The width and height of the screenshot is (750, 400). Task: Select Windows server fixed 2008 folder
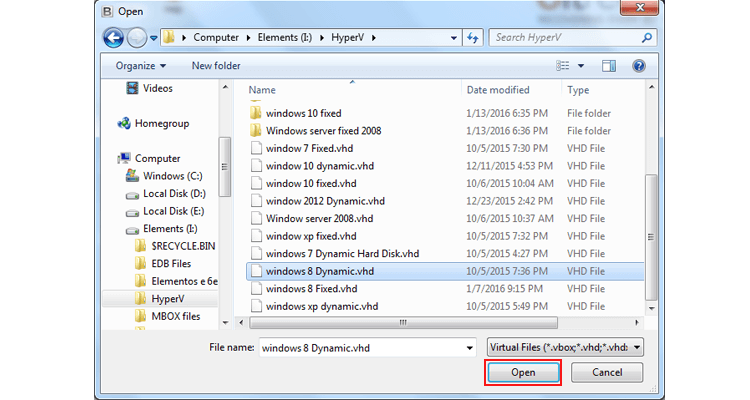click(x=323, y=131)
